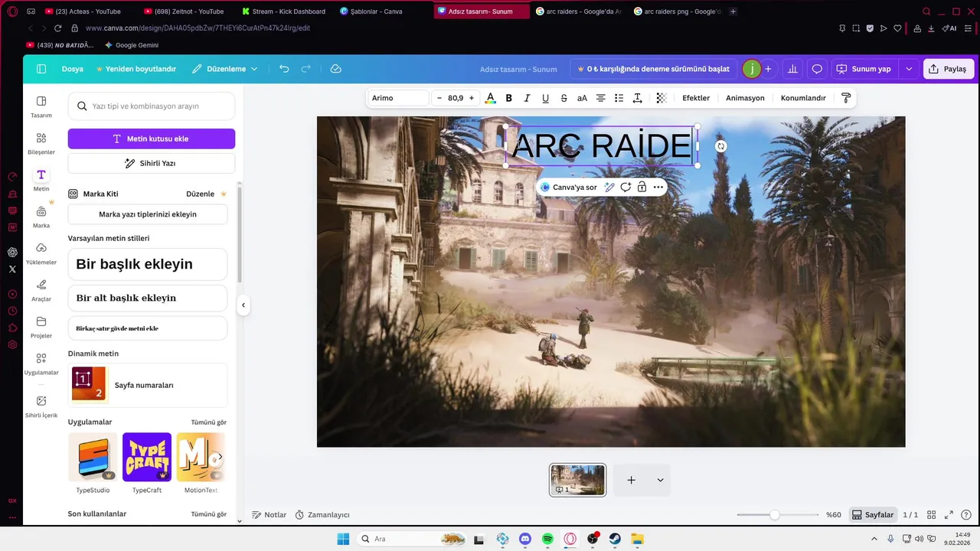Open the Yüklemeler sidebar panel
The width and height of the screenshot is (980, 551).
point(41,253)
